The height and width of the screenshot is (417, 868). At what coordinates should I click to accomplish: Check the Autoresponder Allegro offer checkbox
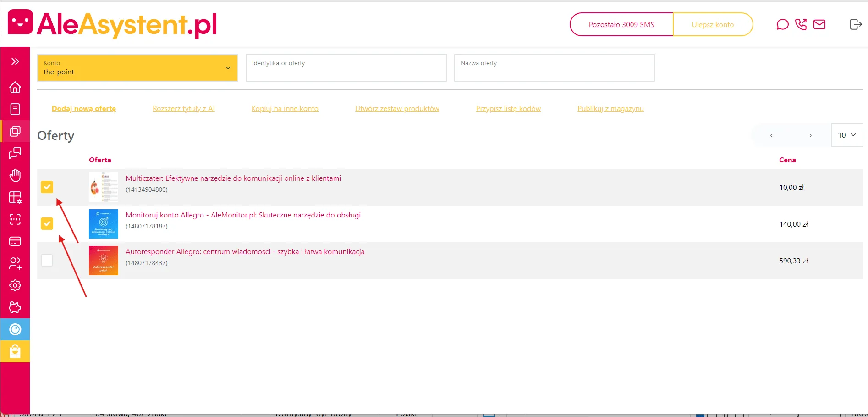[47, 260]
